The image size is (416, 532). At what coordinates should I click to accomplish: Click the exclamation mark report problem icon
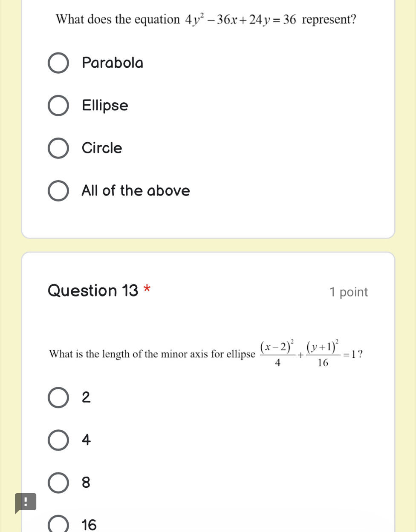26,502
